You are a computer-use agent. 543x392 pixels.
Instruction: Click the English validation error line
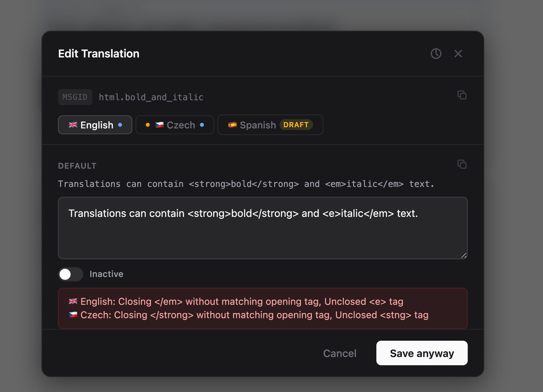pos(236,302)
